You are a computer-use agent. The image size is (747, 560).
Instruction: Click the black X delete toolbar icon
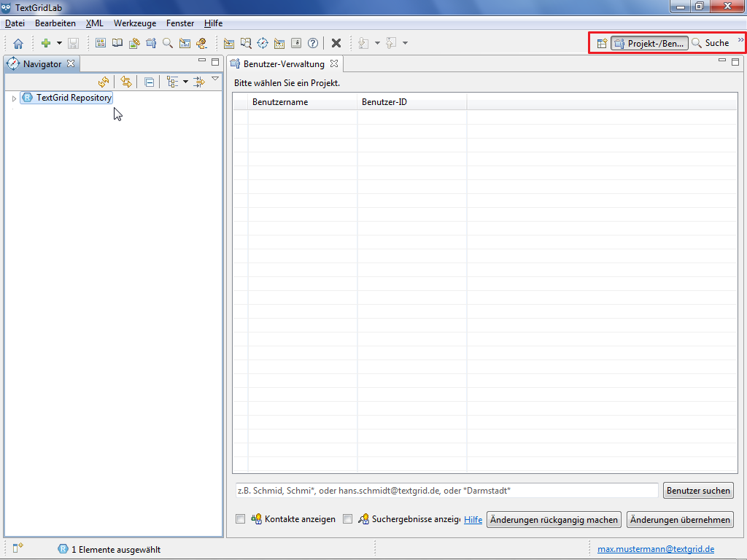(x=336, y=43)
